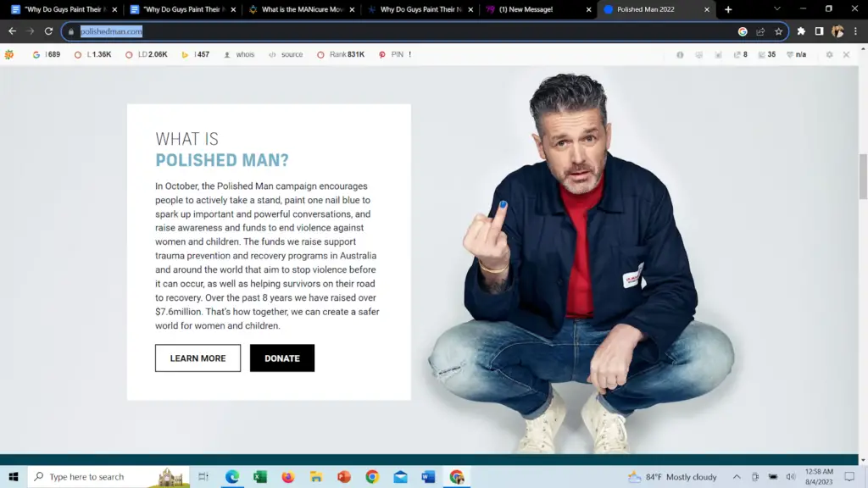Open the SEO toolbar count showing 35
Image resolution: width=868 pixels, height=488 pixels.
[766, 54]
